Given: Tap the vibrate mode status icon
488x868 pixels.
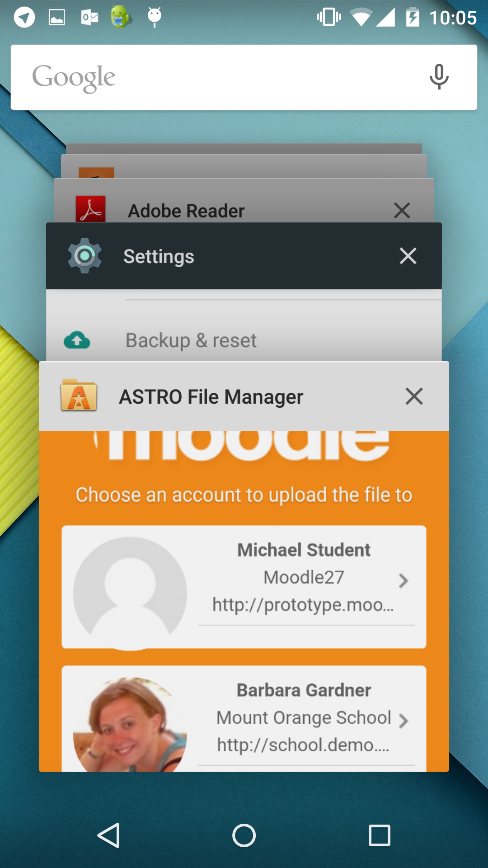Looking at the screenshot, I should coord(329,17).
